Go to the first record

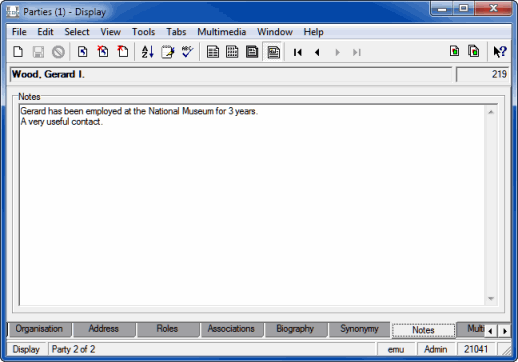click(298, 52)
